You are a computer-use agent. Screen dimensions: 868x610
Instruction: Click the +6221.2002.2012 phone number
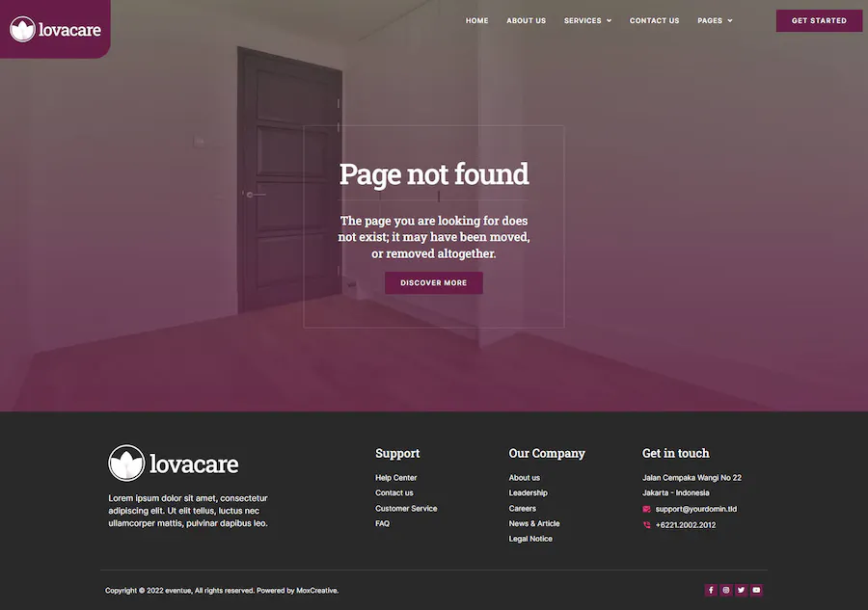686,525
